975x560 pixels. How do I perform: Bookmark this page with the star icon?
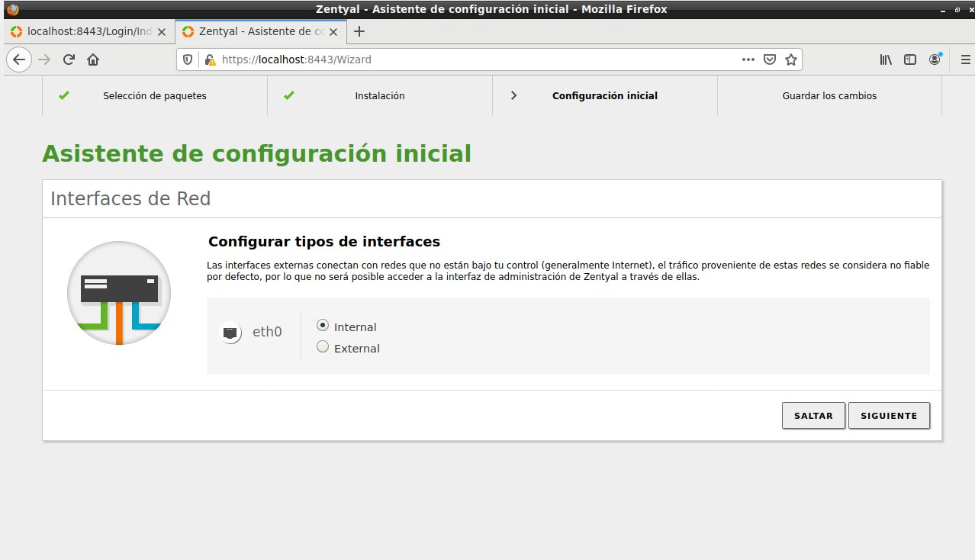click(x=791, y=60)
